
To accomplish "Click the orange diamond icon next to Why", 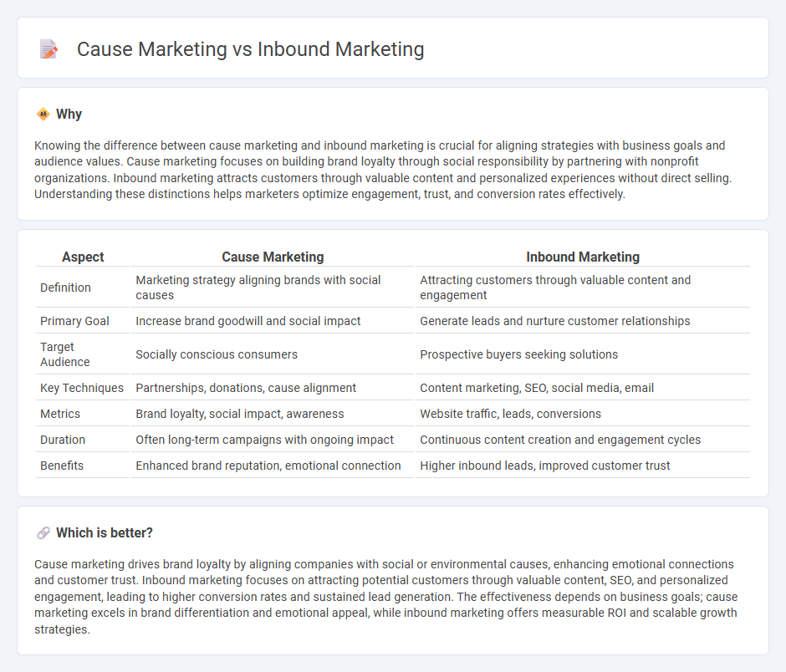I will click(x=43, y=115).
